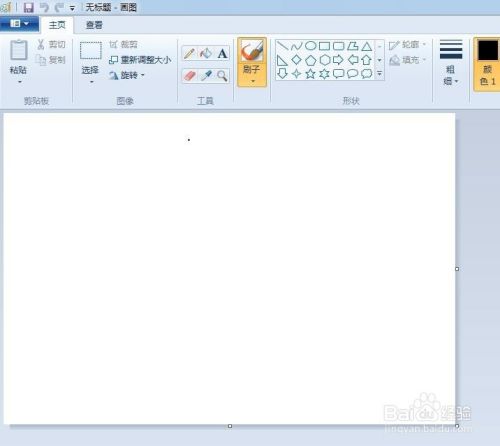500x446 pixels.
Task: Choose the Curve shape
Action: 296,46
